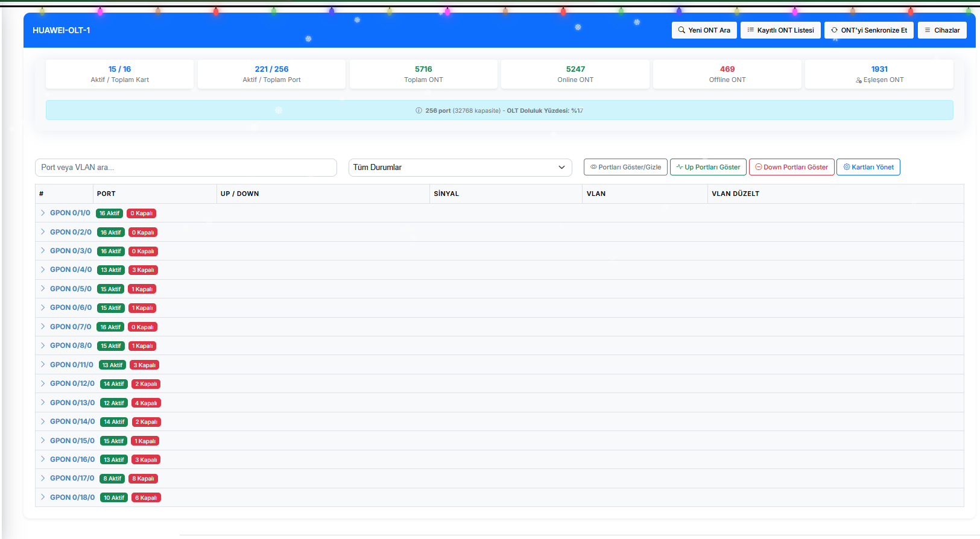Expand the GPON 0/17/0 card row
This screenshot has width=980, height=539.
tap(43, 478)
